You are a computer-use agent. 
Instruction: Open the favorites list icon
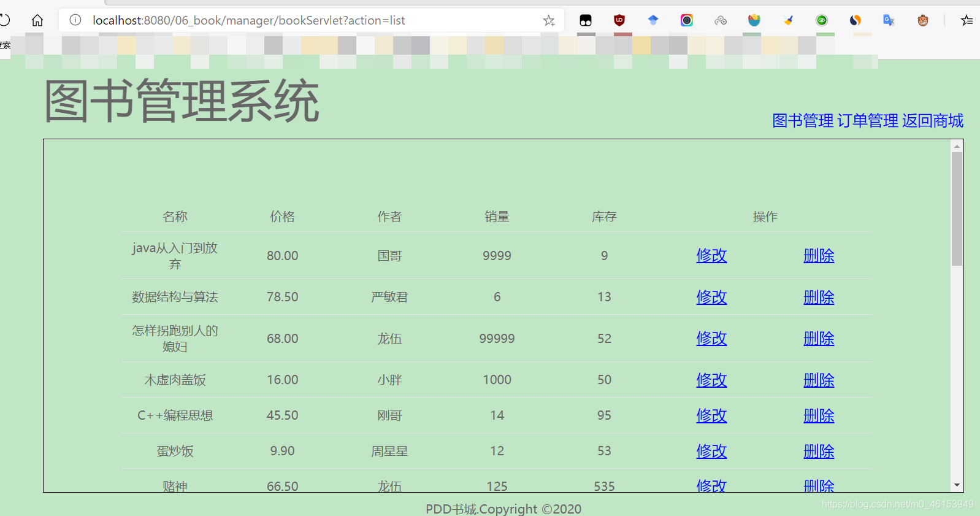point(967,20)
